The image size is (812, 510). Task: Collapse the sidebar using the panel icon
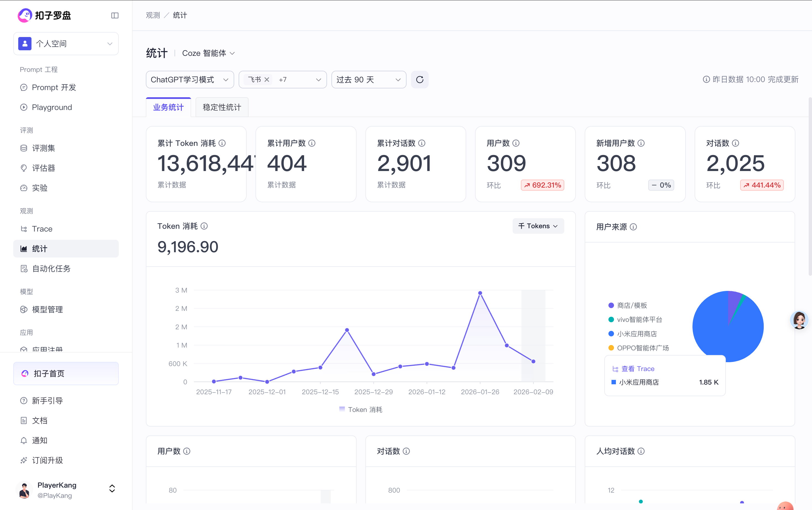coord(115,15)
